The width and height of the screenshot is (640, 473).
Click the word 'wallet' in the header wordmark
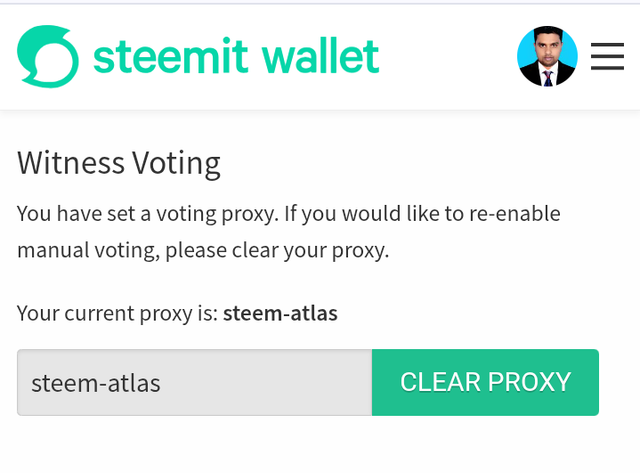coord(321,56)
